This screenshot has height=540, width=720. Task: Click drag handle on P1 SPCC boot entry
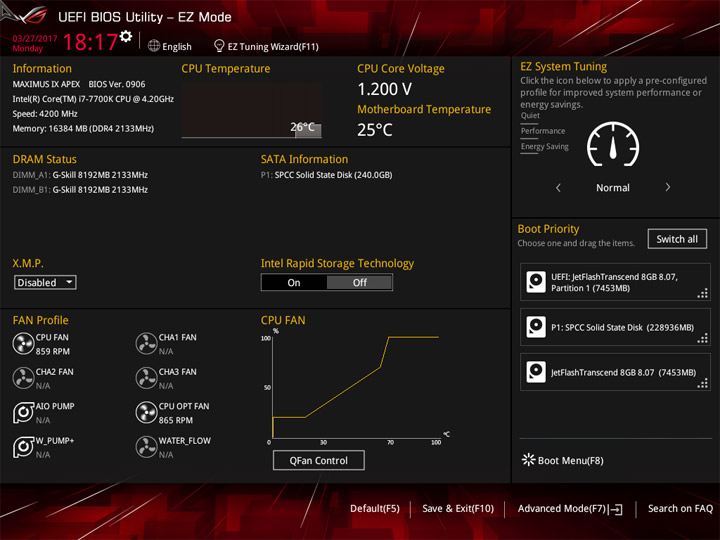[703, 338]
